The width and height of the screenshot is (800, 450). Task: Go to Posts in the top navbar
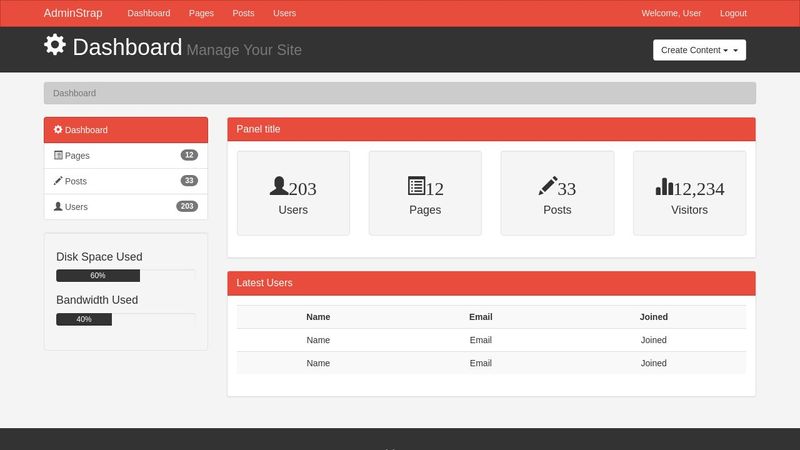click(x=243, y=13)
